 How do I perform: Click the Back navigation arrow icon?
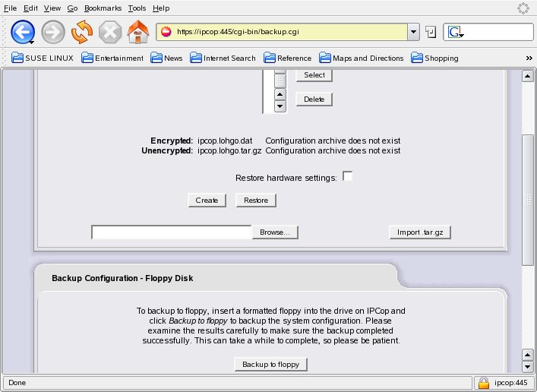[23, 32]
